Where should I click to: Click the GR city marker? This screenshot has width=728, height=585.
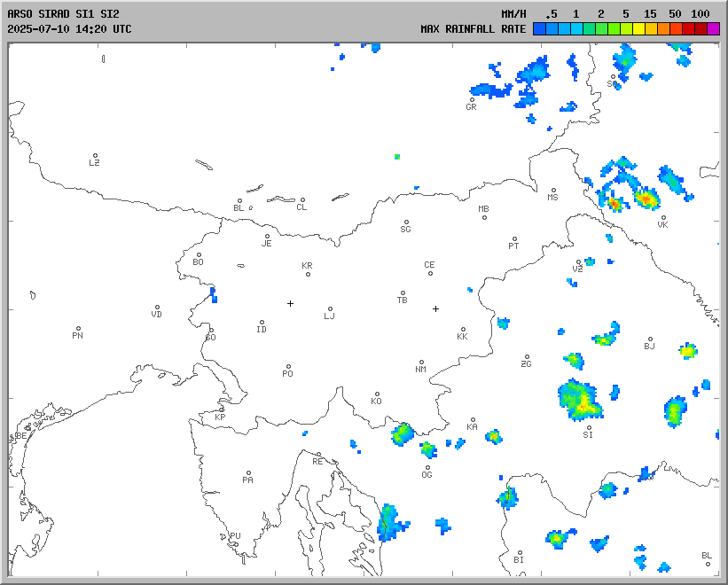[x=472, y=100]
